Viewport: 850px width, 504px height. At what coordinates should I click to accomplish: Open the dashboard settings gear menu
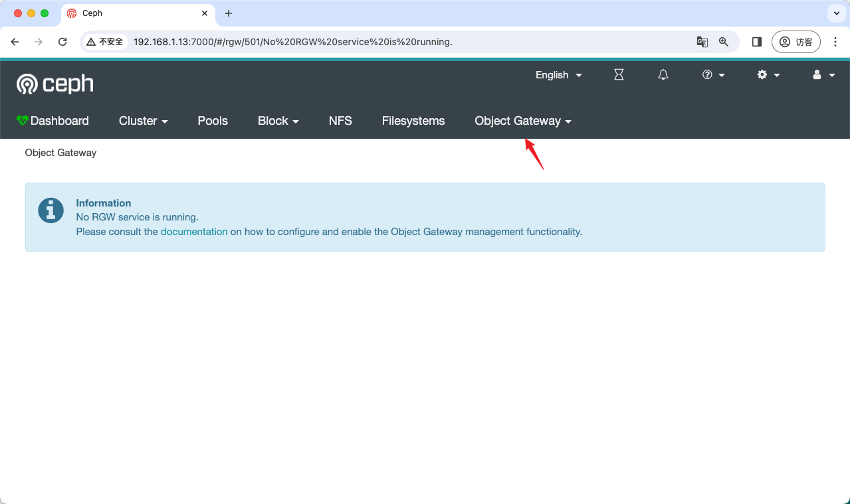[768, 75]
